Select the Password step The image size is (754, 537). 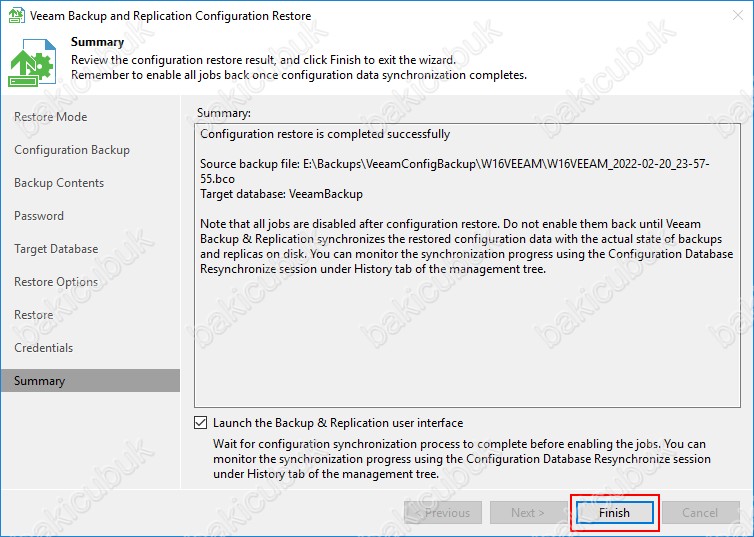point(39,216)
